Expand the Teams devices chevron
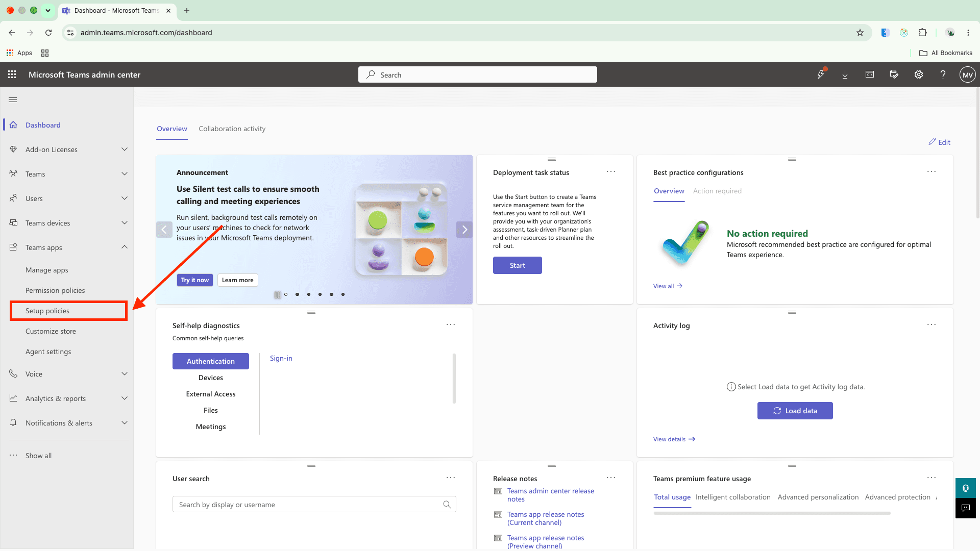 [125, 223]
